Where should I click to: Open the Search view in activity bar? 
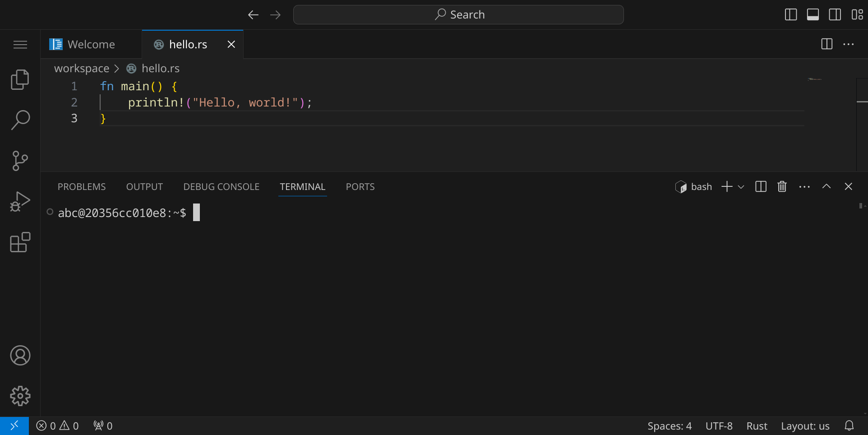(20, 120)
